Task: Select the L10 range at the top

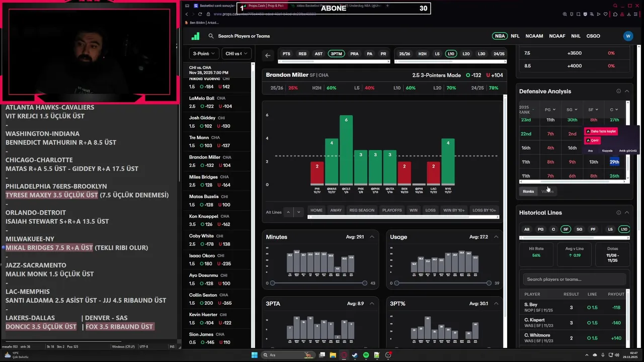Action: click(451, 54)
